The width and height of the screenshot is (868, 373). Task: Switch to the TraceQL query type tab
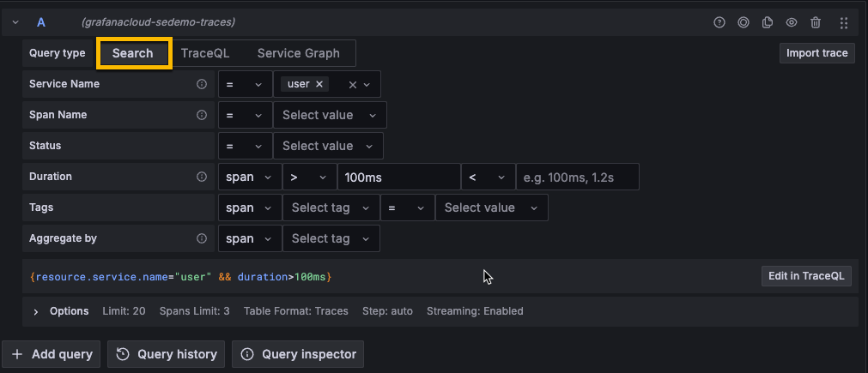pyautogui.click(x=205, y=53)
